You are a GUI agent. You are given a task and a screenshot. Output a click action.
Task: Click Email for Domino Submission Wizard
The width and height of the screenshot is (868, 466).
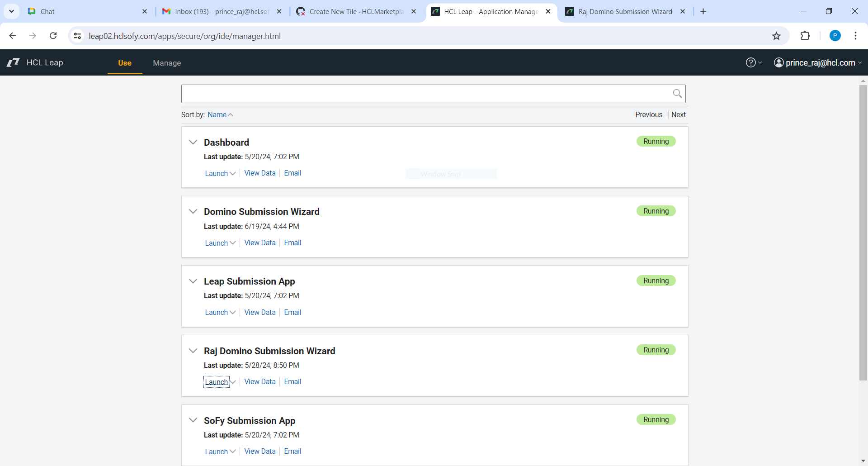click(292, 243)
